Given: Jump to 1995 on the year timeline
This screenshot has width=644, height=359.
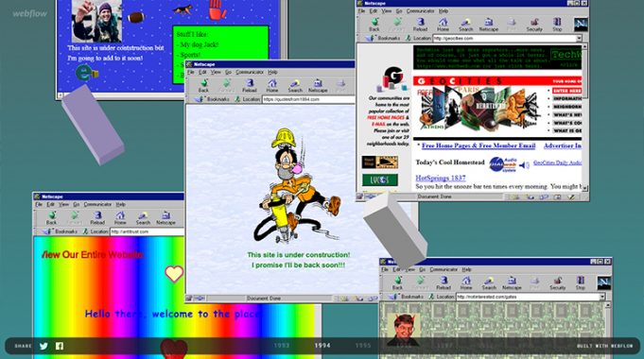Looking at the screenshot, I should 363,346.
